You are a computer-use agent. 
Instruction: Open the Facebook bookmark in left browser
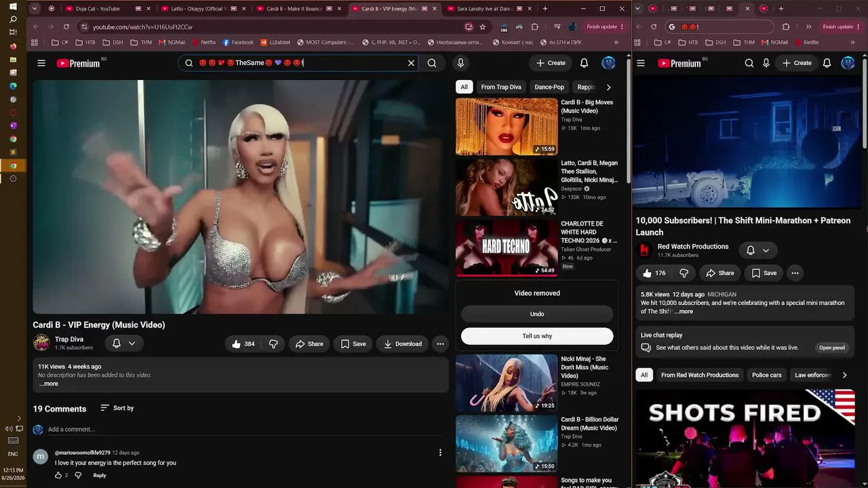[238, 42]
